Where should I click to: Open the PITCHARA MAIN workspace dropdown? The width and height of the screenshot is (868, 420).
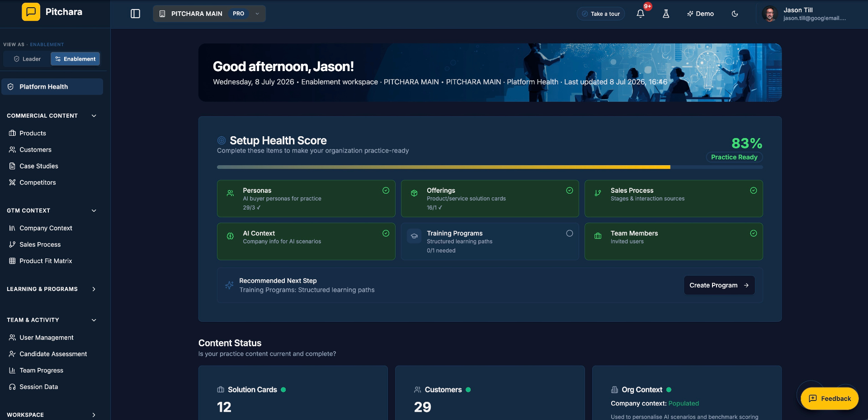[209, 14]
